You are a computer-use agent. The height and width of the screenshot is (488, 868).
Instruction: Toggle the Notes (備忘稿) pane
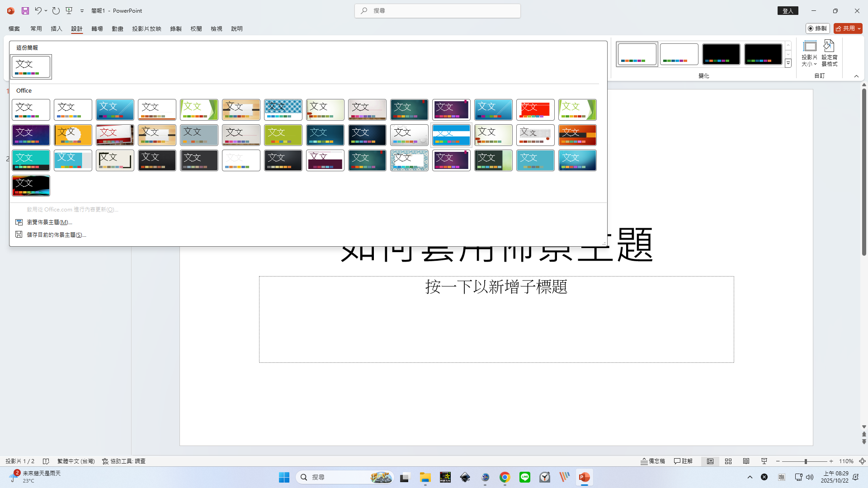click(x=653, y=461)
